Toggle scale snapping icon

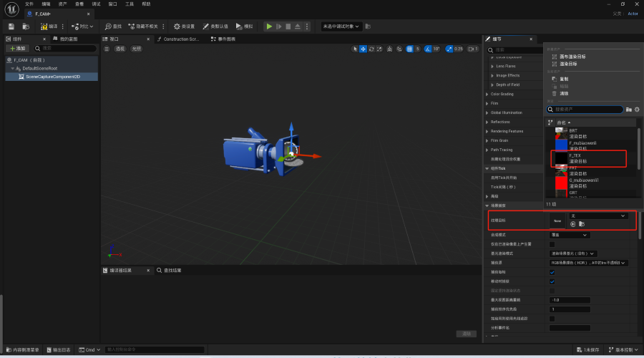[449, 49]
